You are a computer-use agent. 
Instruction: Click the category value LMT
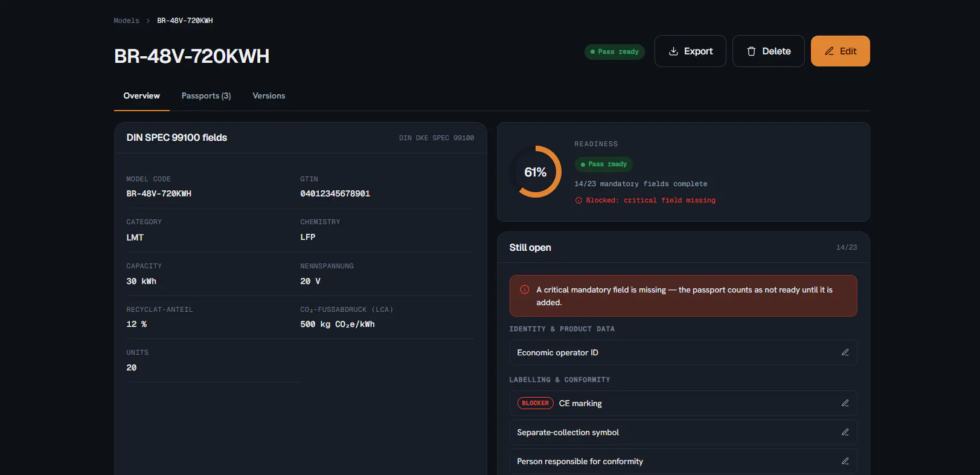point(135,237)
